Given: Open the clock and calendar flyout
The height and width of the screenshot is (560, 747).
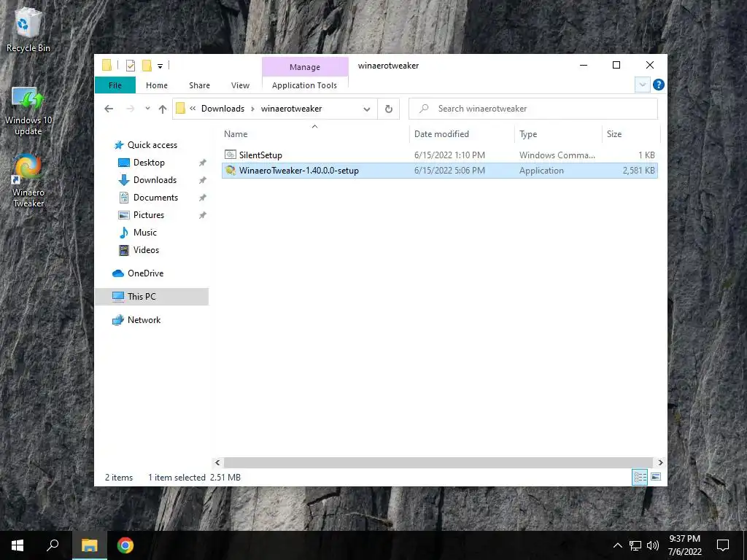Looking at the screenshot, I should coord(684,545).
